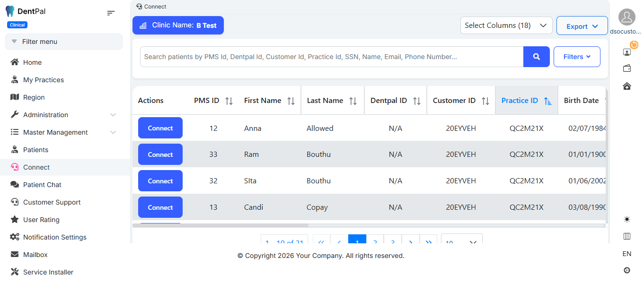
Task: Toggle Practice ID ascending sort
Action: pyautogui.click(x=547, y=101)
